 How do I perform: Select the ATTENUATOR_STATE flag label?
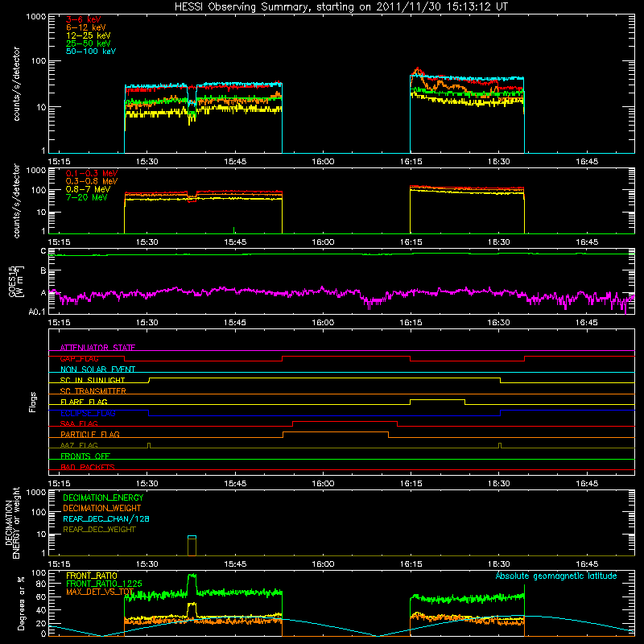(x=97, y=348)
